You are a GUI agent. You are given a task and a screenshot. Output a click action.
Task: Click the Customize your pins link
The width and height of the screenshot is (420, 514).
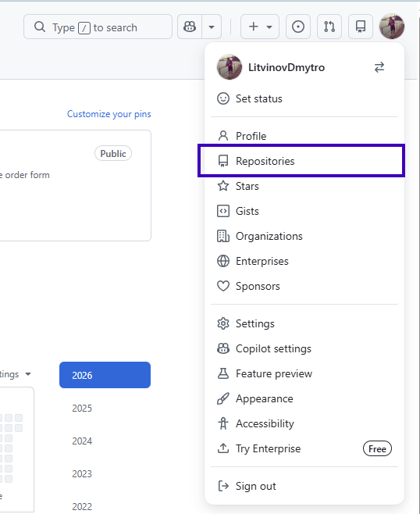point(109,114)
